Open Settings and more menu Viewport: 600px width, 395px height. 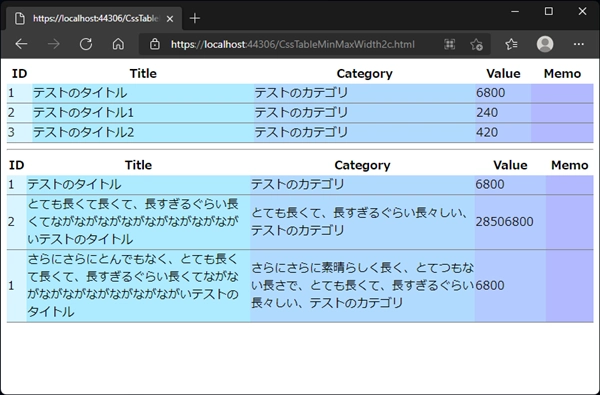[x=579, y=44]
